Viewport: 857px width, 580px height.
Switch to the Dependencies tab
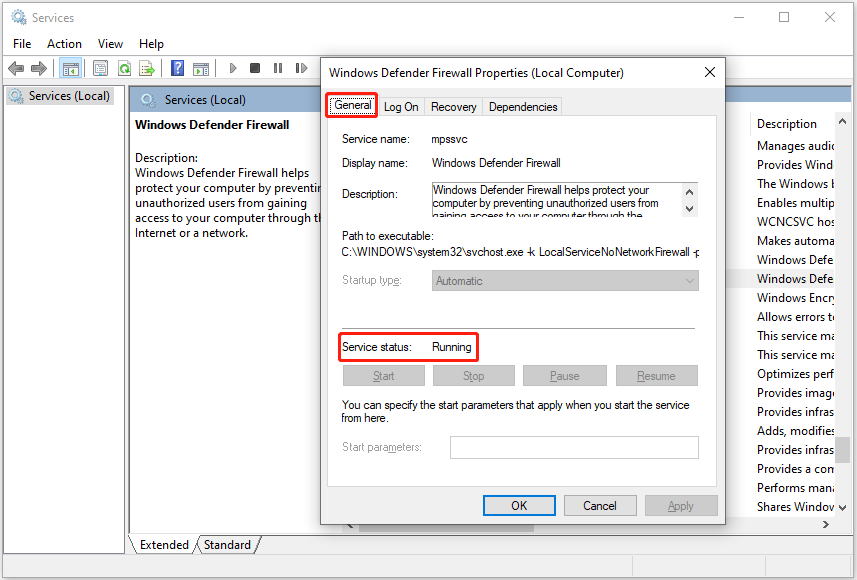[x=523, y=107]
